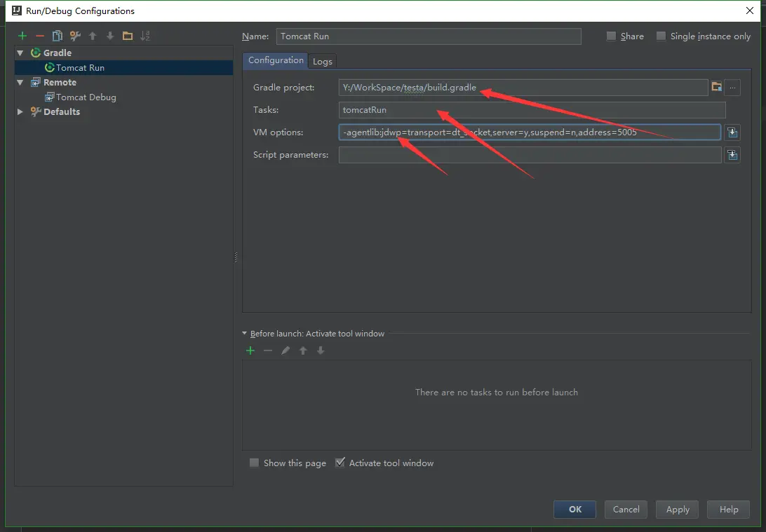Image resolution: width=766 pixels, height=532 pixels.
Task: Expand the VM options field editor
Action: pyautogui.click(x=732, y=132)
